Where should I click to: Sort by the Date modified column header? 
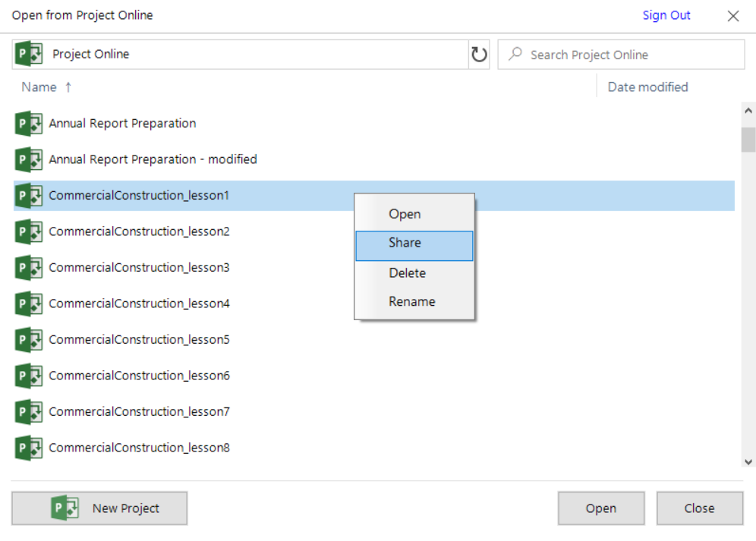click(x=647, y=87)
